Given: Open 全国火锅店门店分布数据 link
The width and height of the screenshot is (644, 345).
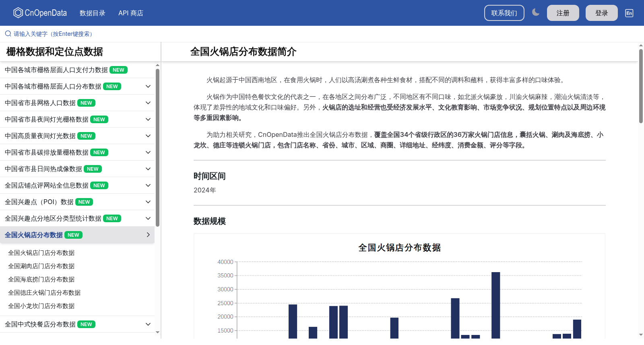Looking at the screenshot, I should point(41,253).
